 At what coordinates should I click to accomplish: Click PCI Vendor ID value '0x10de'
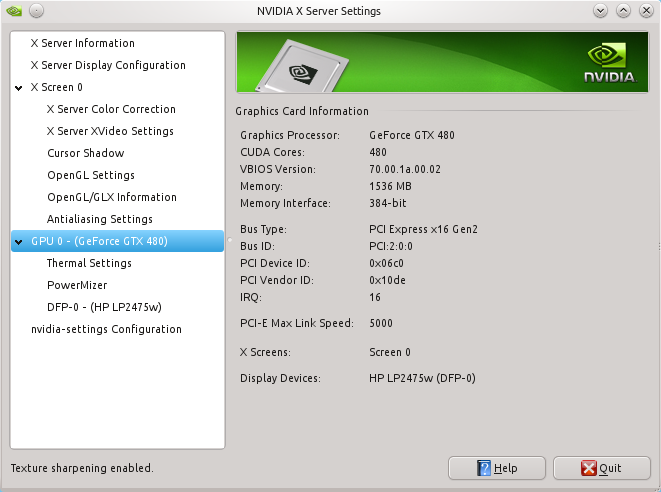pos(387,280)
